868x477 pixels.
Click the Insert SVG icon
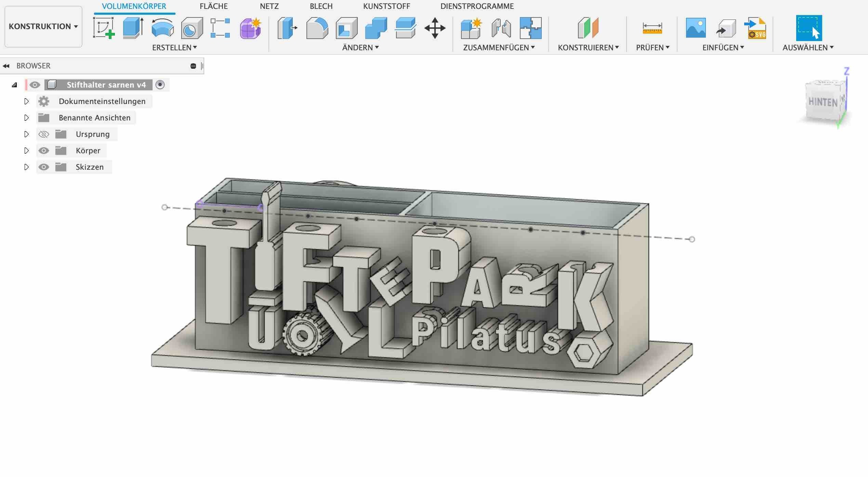[x=755, y=28]
